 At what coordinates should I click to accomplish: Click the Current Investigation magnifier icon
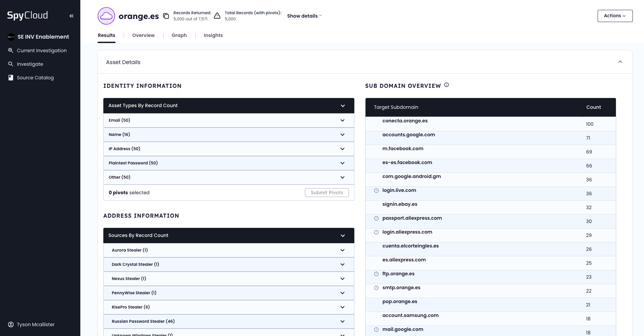(x=11, y=51)
